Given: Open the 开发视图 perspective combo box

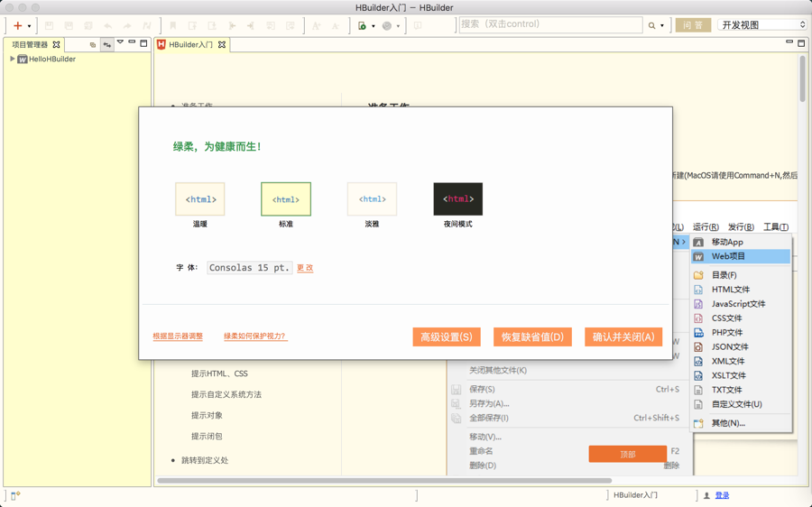Looking at the screenshot, I should (761, 25).
